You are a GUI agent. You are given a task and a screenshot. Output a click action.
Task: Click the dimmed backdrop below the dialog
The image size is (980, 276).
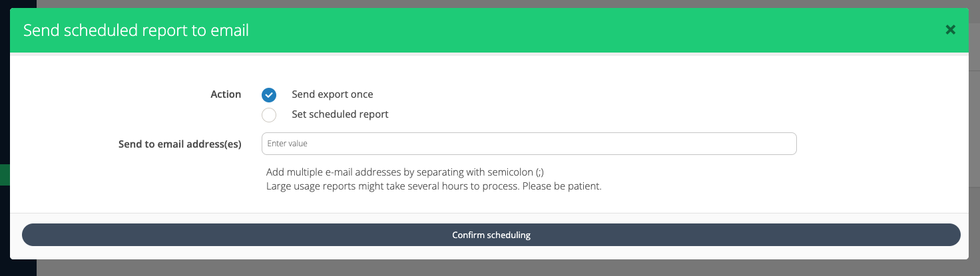point(466,268)
